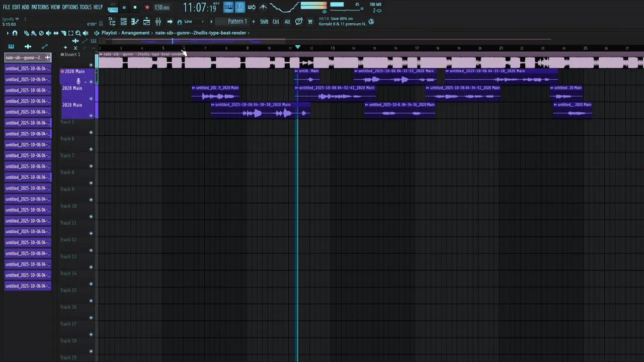
Task: Open the Piano roll icon
Action: [135, 22]
